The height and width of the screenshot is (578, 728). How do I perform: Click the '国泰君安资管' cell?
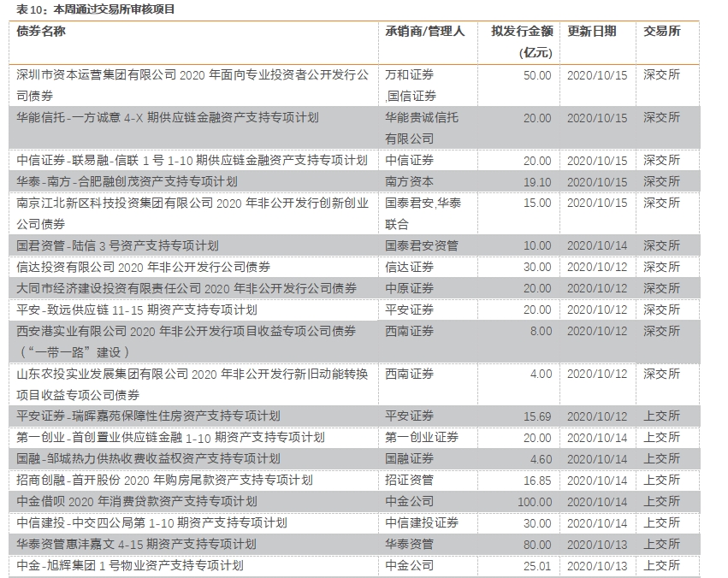click(x=422, y=245)
